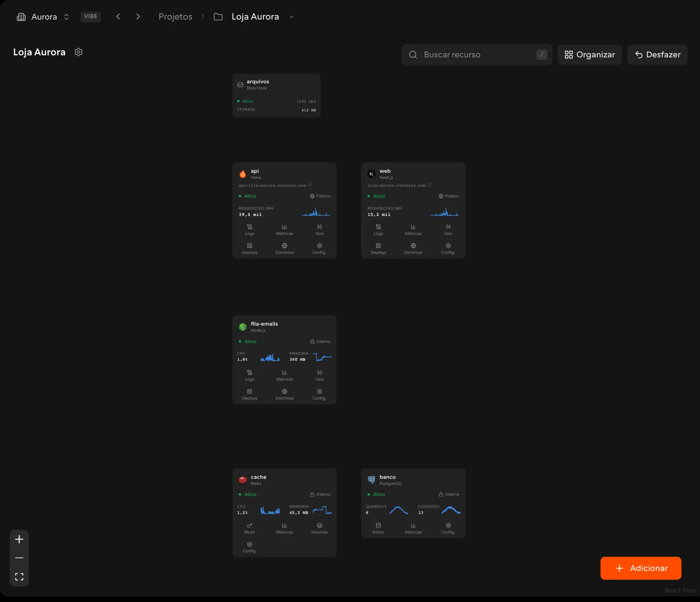Open Editor on the banco card
The image size is (700, 602).
378,528
